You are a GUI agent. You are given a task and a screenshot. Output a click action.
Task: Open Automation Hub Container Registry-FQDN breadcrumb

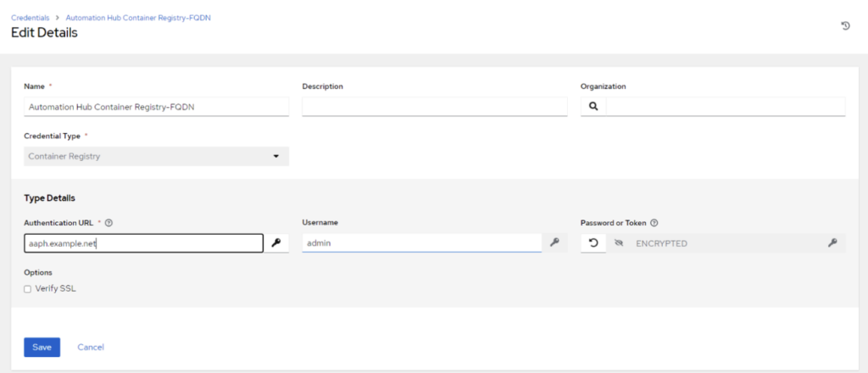coord(138,18)
